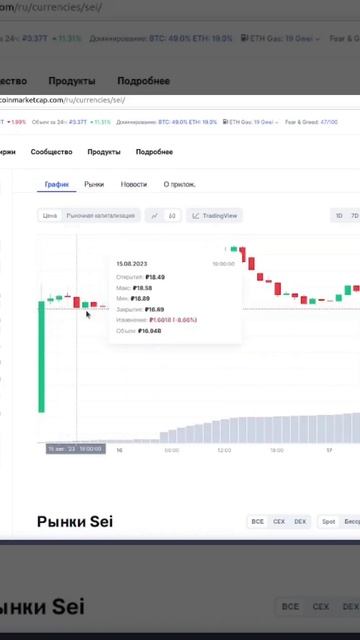The image size is (360, 640).
Task: Select ВСЕ filter in dimmed background page
Action: (290, 607)
